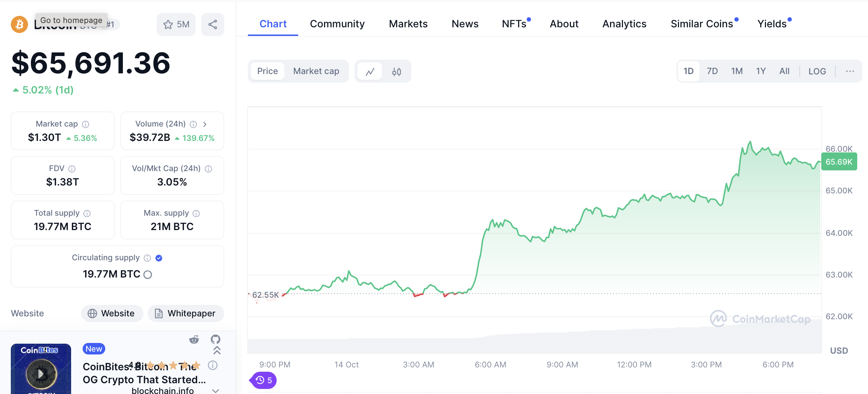Open the GitHub source code icon
This screenshot has height=394, width=868.
click(x=216, y=339)
